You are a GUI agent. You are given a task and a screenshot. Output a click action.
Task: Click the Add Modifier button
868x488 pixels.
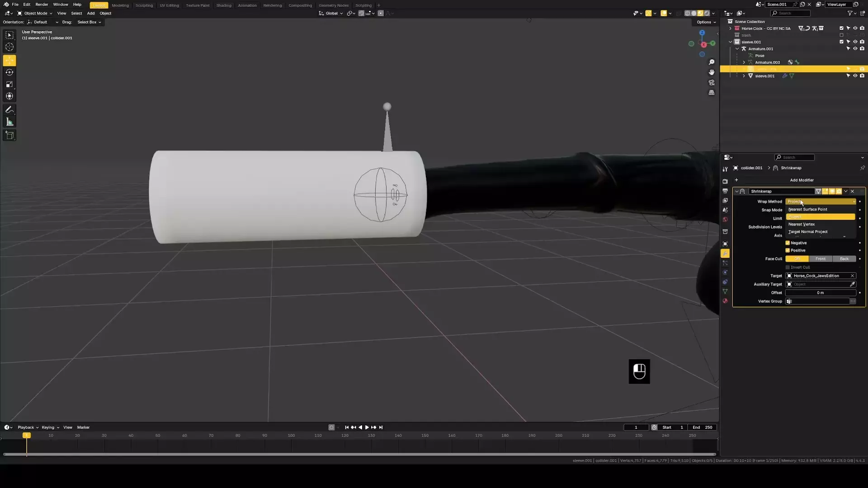click(801, 180)
